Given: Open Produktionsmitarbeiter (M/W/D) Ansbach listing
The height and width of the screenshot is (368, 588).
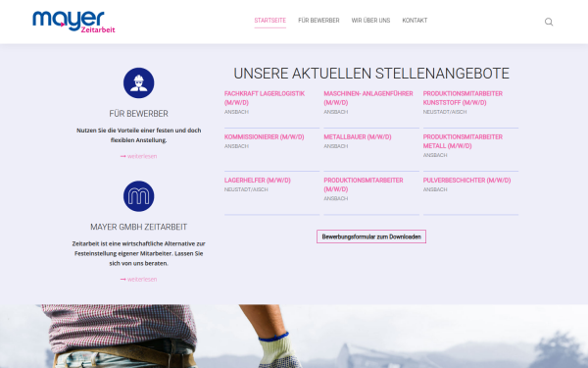Looking at the screenshot, I should tap(364, 184).
